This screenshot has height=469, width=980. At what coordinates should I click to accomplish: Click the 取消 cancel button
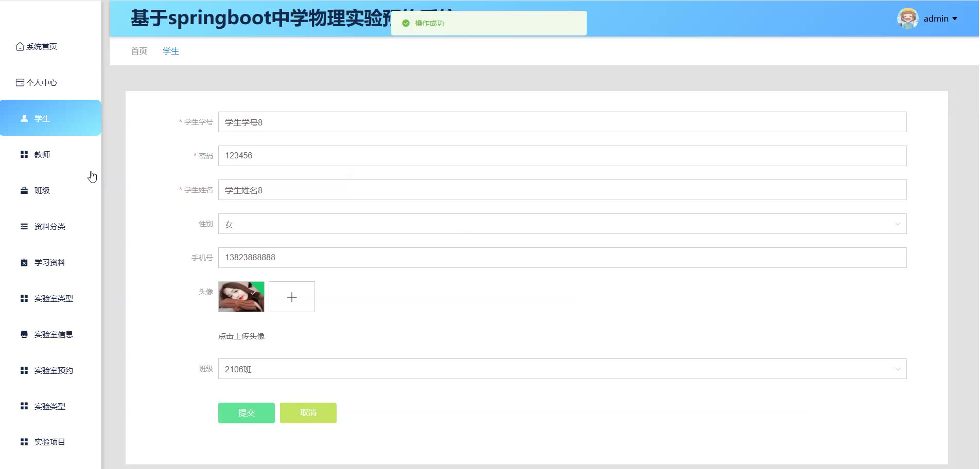point(308,413)
